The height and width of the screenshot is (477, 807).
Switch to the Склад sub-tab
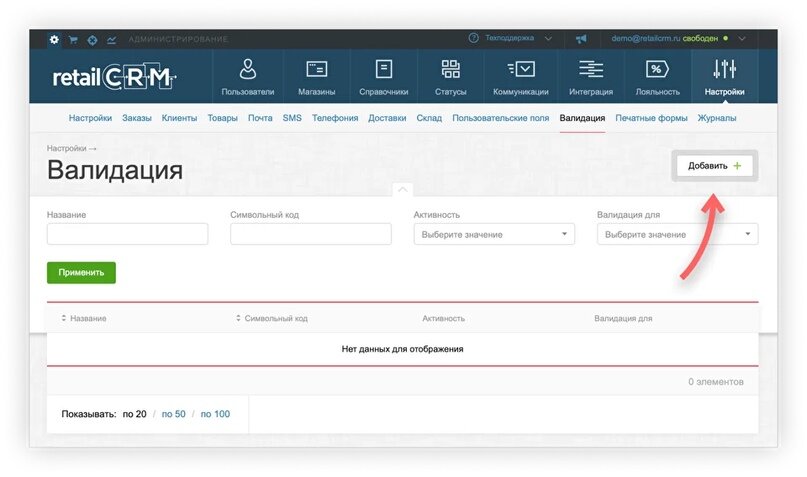point(429,118)
